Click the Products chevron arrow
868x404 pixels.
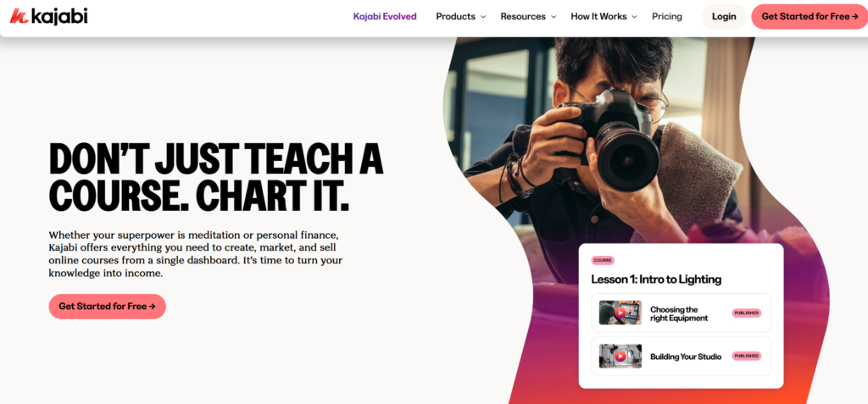pyautogui.click(x=482, y=17)
